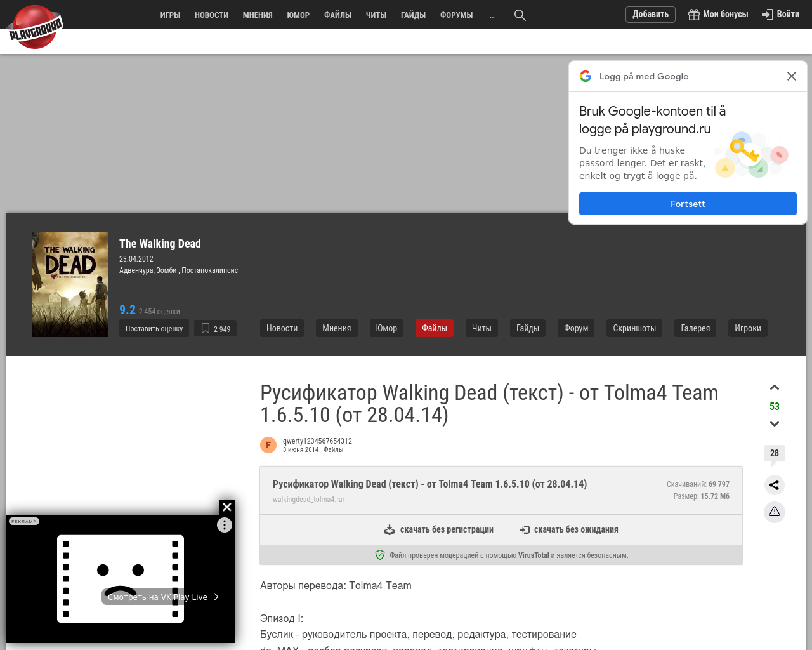Click the share icon
This screenshot has height=650, width=812.
tap(775, 485)
